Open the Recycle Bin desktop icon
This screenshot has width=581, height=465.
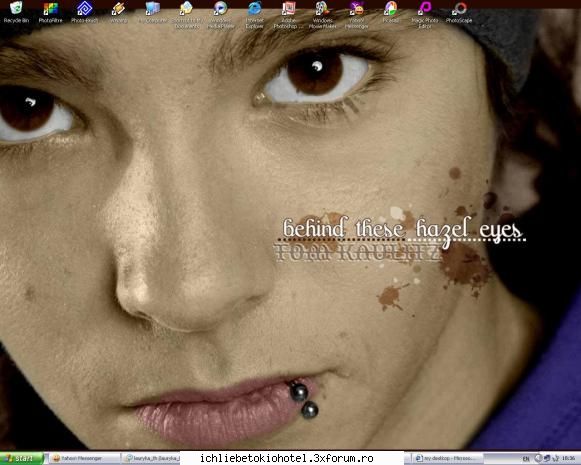16,12
